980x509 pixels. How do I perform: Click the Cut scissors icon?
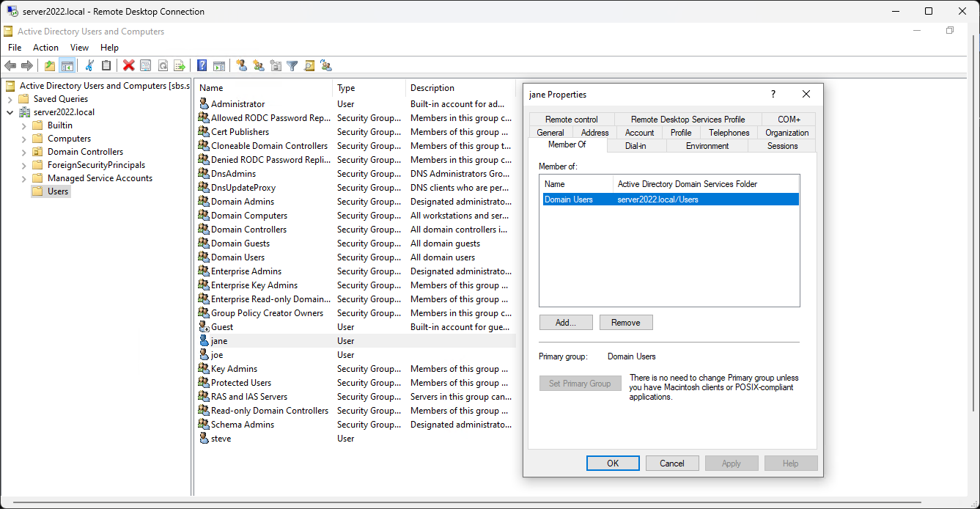[89, 66]
